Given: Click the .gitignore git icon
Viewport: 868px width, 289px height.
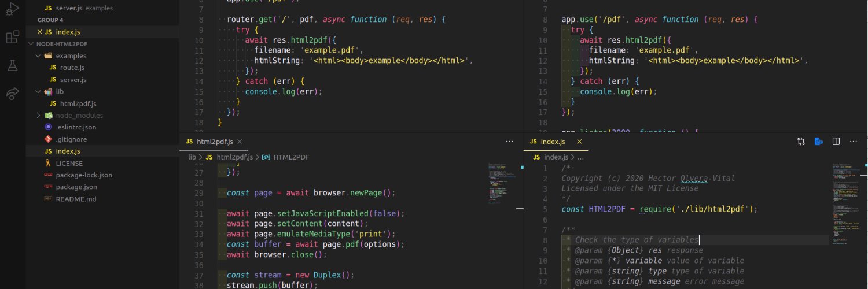Looking at the screenshot, I should coord(49,139).
